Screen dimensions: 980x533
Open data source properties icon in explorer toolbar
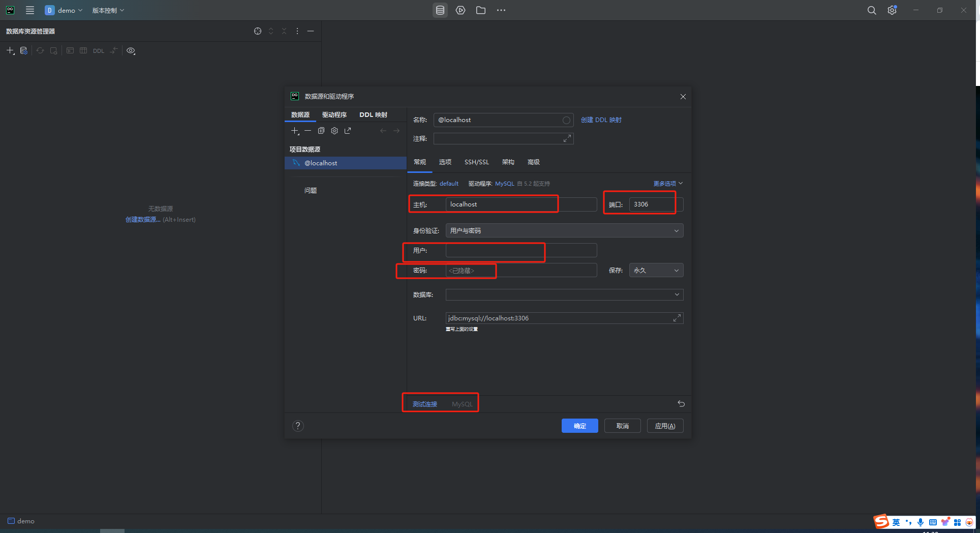click(23, 50)
